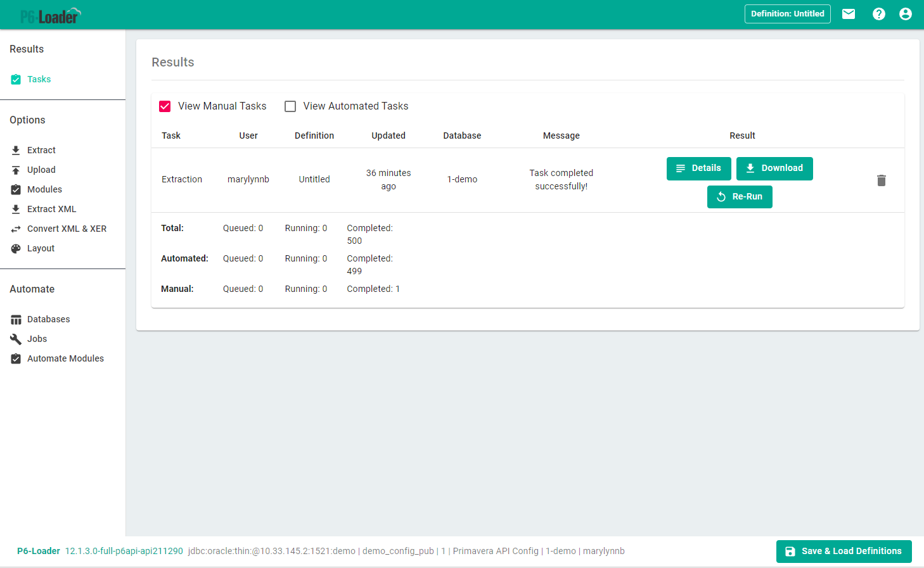Download the extraction result

(x=774, y=168)
